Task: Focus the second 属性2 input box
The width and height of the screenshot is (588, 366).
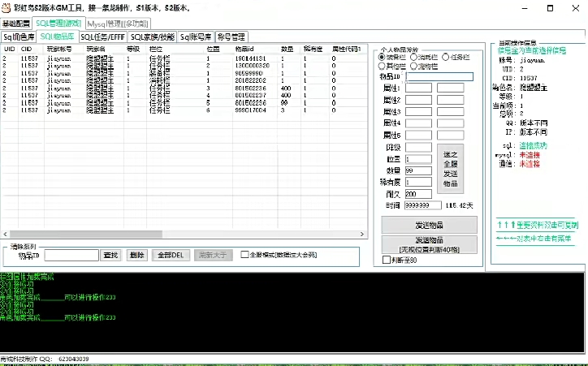Action: 451,100
